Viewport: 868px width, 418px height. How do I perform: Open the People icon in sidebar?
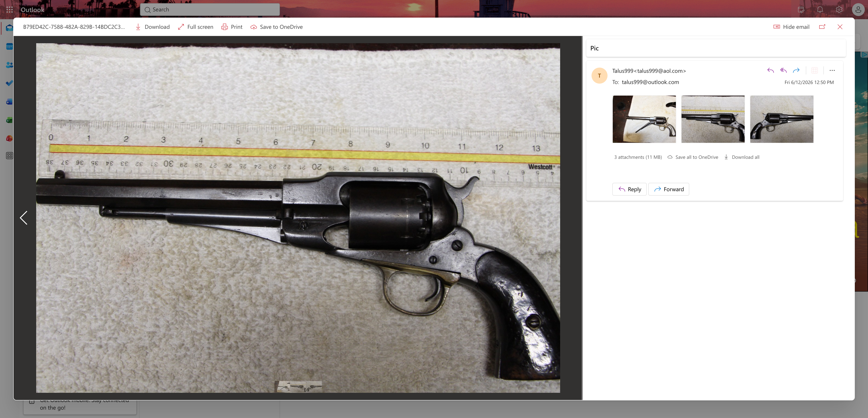tap(9, 65)
